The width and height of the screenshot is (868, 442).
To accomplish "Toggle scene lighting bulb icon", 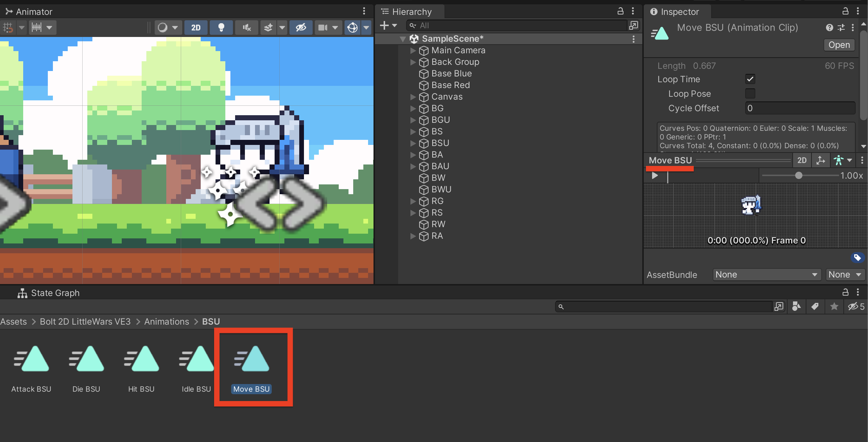I will pyautogui.click(x=221, y=28).
